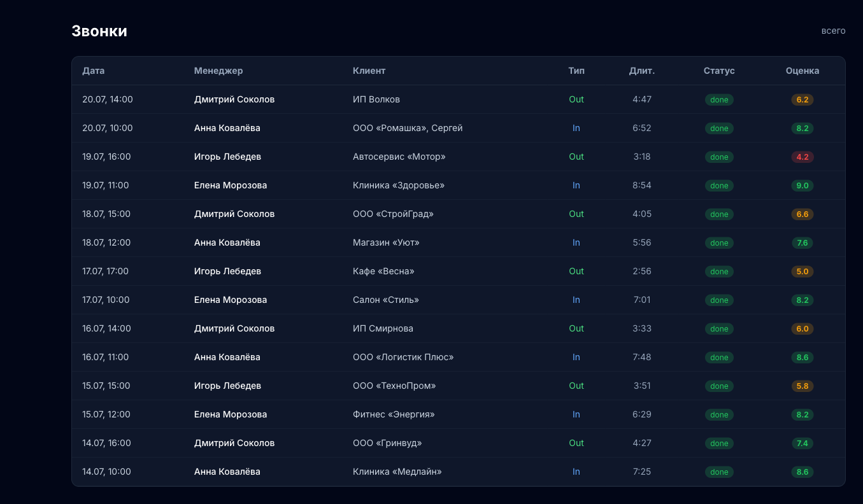Click duration 4:47 in ИП Волков row

(642, 99)
